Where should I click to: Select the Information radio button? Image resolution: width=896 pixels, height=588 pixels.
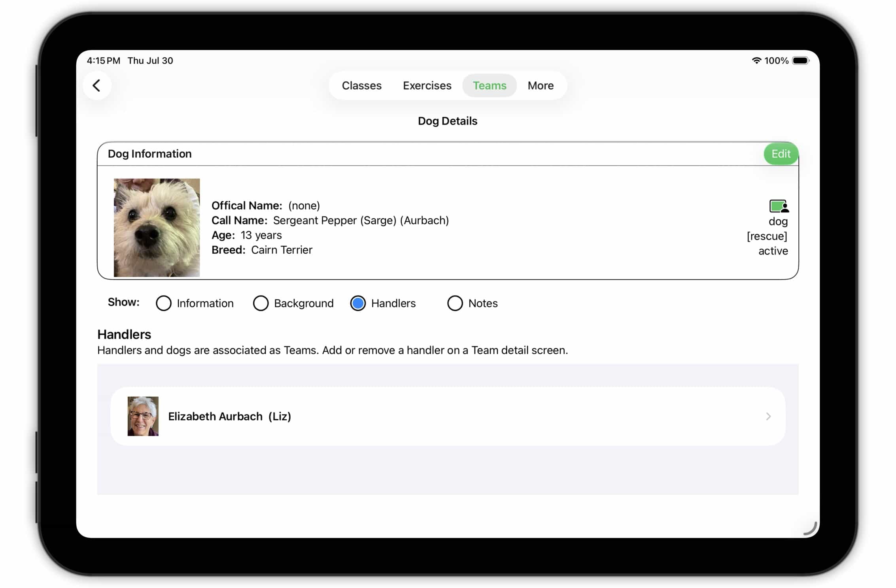point(163,303)
